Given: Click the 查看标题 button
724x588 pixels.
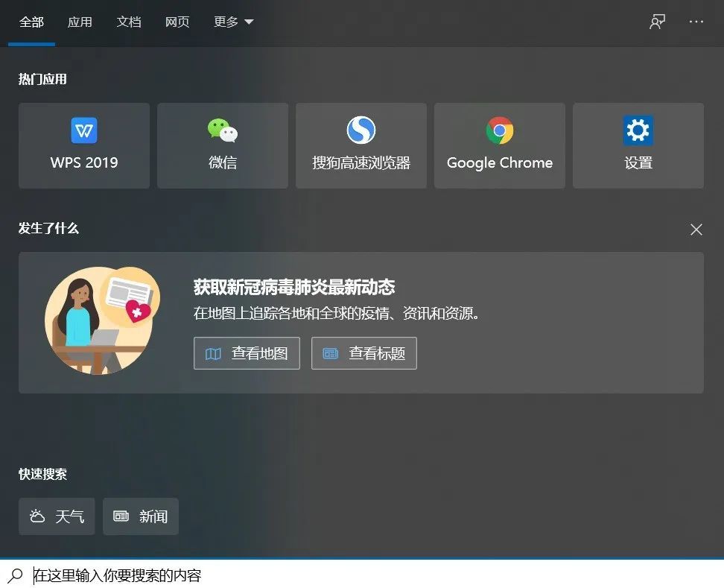Looking at the screenshot, I should point(363,353).
